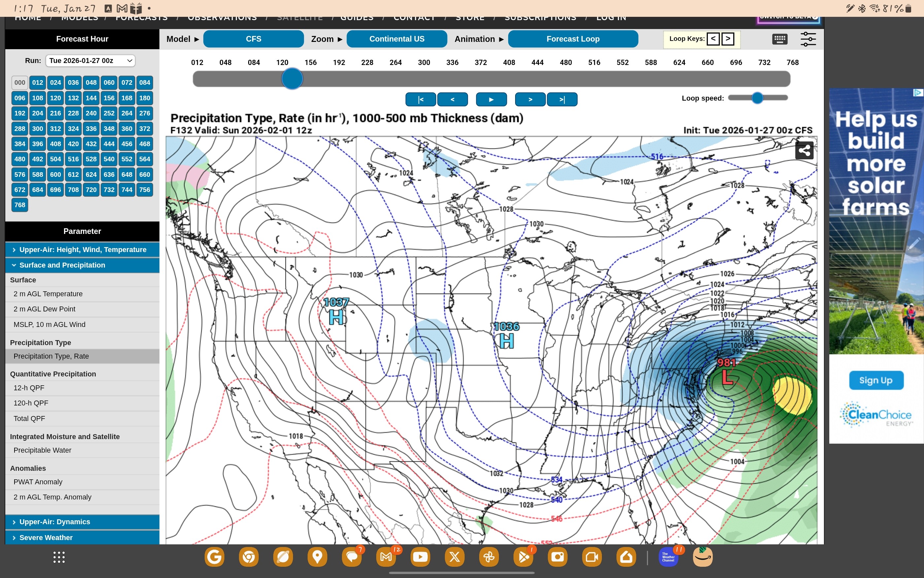Select forecast hour 132
Screen dimensions: 924x578
click(x=73, y=98)
